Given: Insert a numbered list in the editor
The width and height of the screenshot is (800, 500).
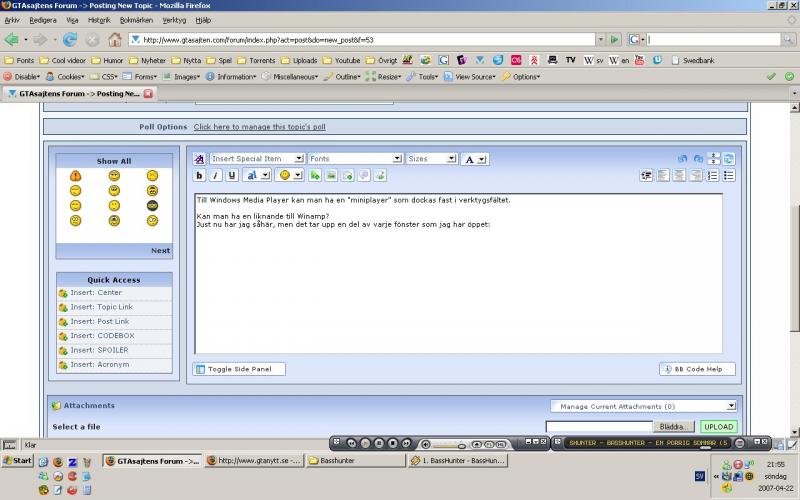Looking at the screenshot, I should coord(713,176).
